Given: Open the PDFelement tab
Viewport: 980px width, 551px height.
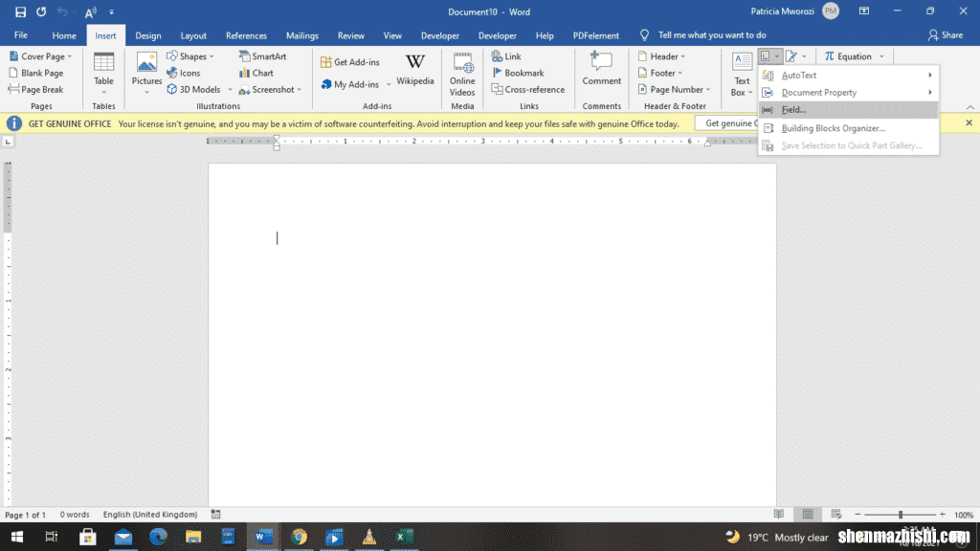Looking at the screenshot, I should [595, 35].
